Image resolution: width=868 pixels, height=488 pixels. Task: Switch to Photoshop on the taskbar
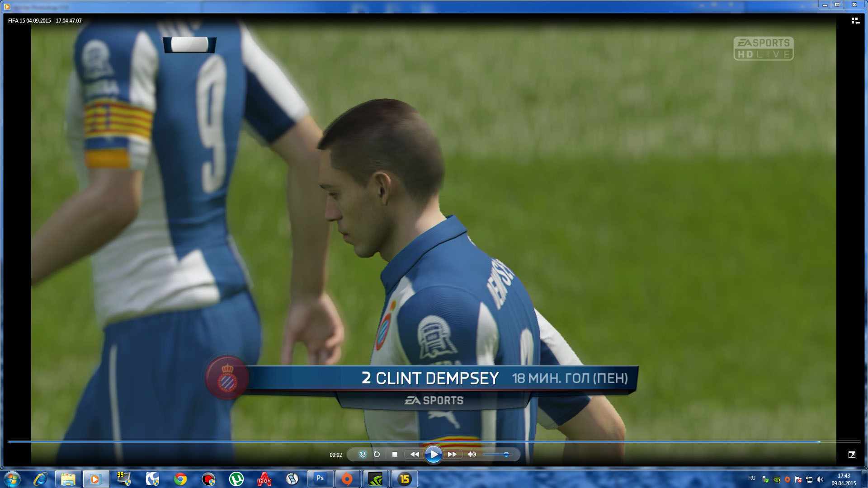point(321,479)
